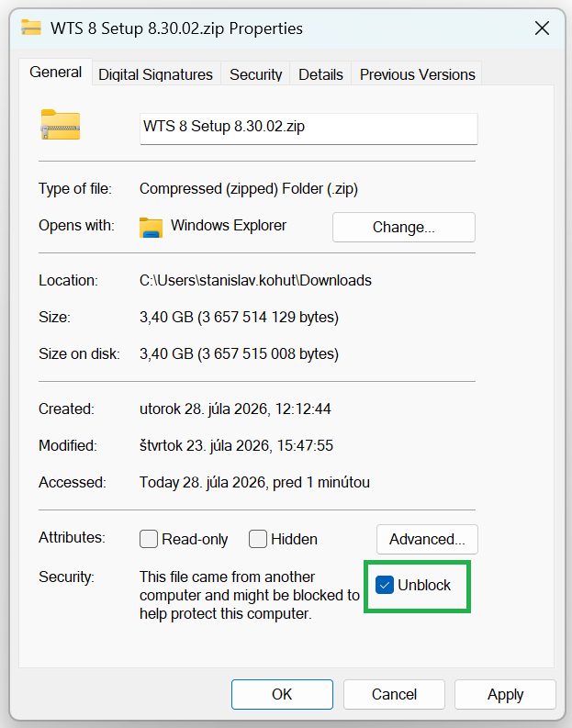The width and height of the screenshot is (572, 728).
Task: Click the Accessed value pred 1 minútou
Action: (254, 482)
